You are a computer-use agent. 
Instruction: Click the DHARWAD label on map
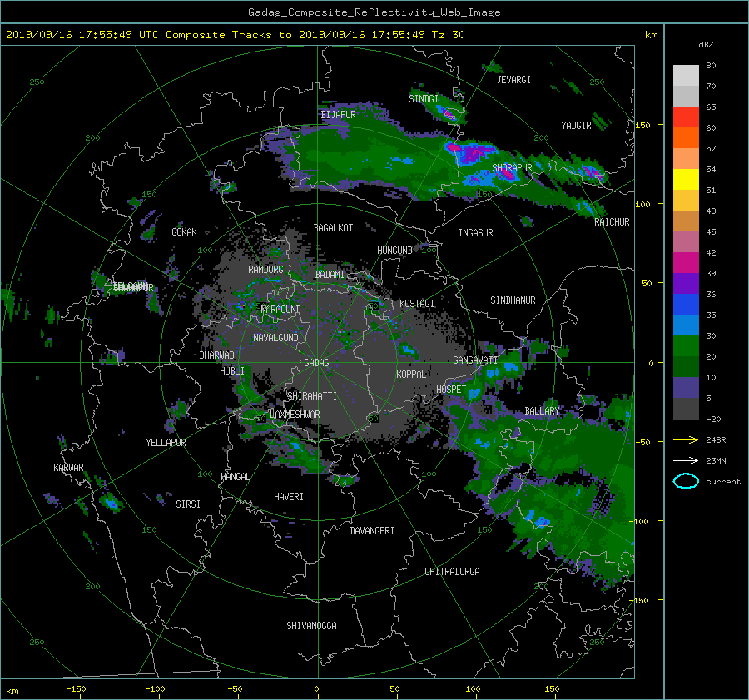(217, 355)
